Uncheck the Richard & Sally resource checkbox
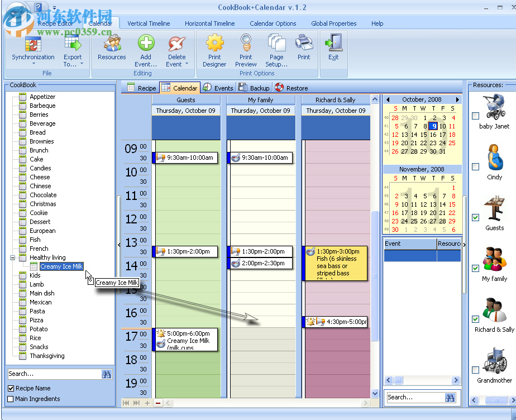Image resolution: width=516 pixels, height=420 pixels. coord(475,319)
